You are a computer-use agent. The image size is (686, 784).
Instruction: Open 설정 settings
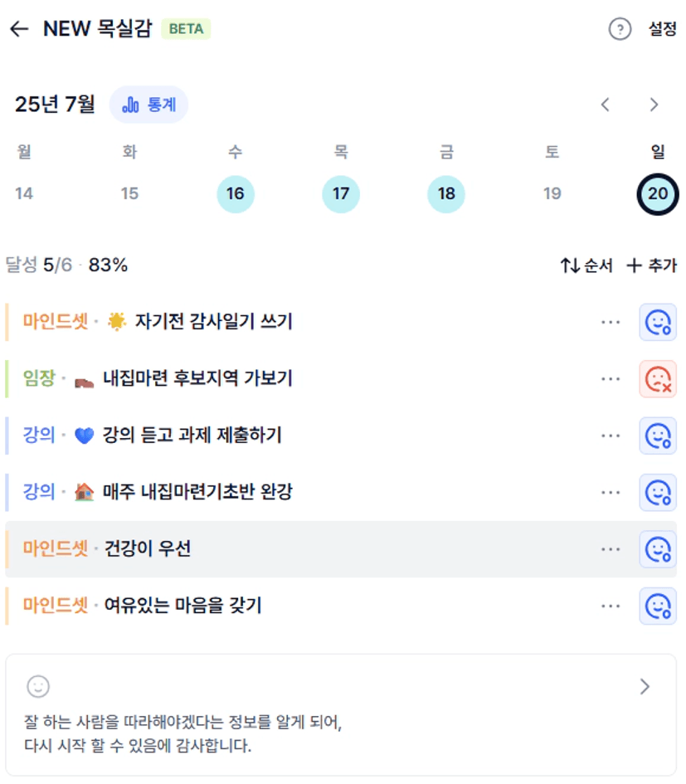(x=662, y=29)
